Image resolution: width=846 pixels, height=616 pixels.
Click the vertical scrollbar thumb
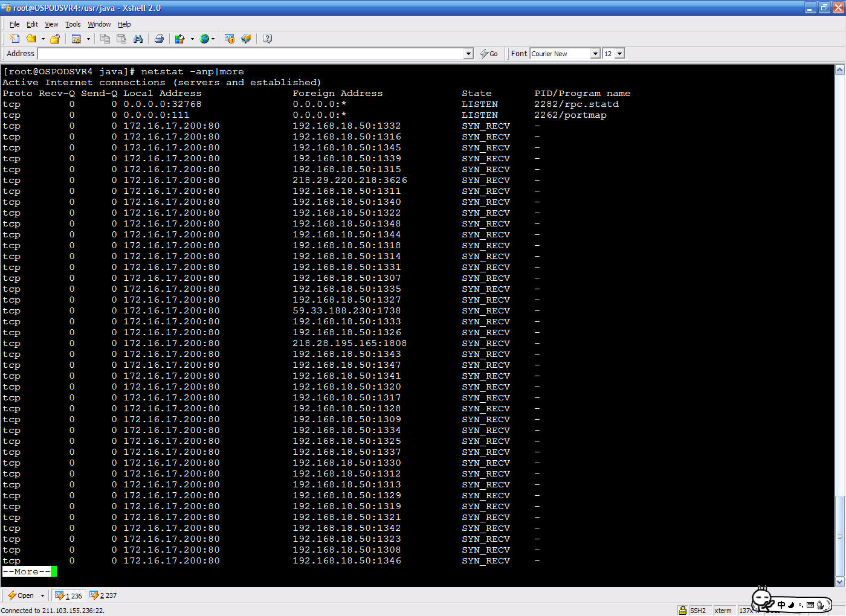[839, 536]
